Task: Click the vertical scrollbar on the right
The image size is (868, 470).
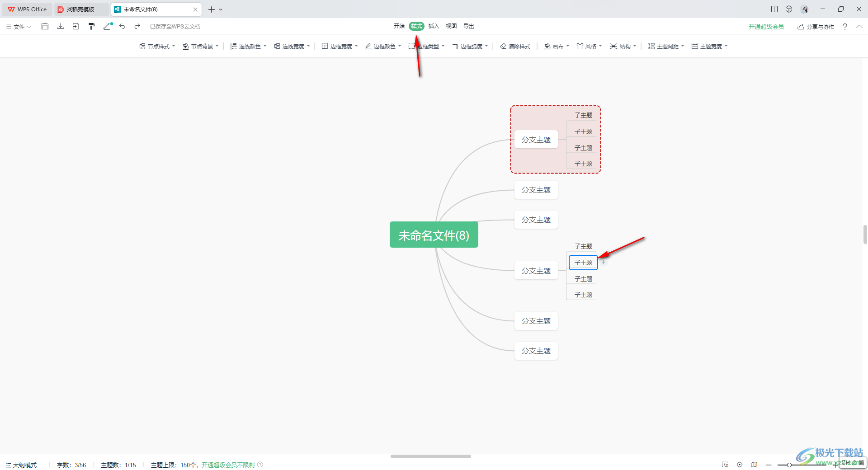Action: (x=865, y=235)
